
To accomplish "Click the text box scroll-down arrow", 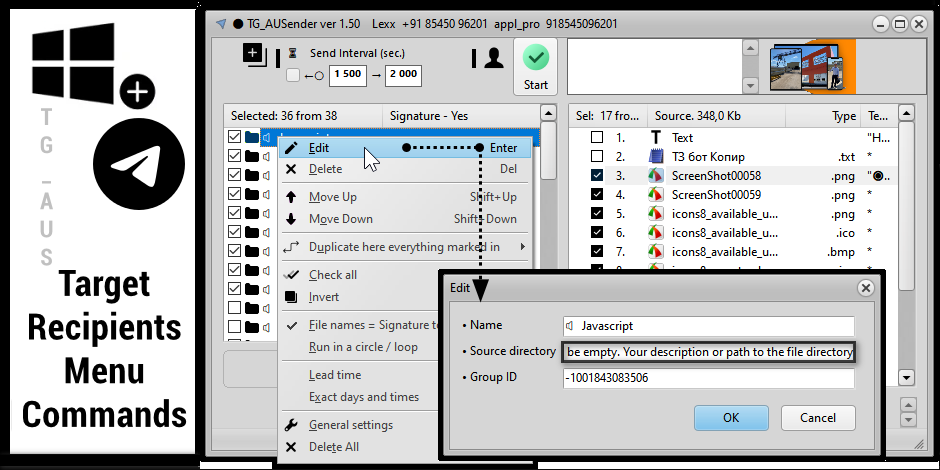I will [x=749, y=86].
